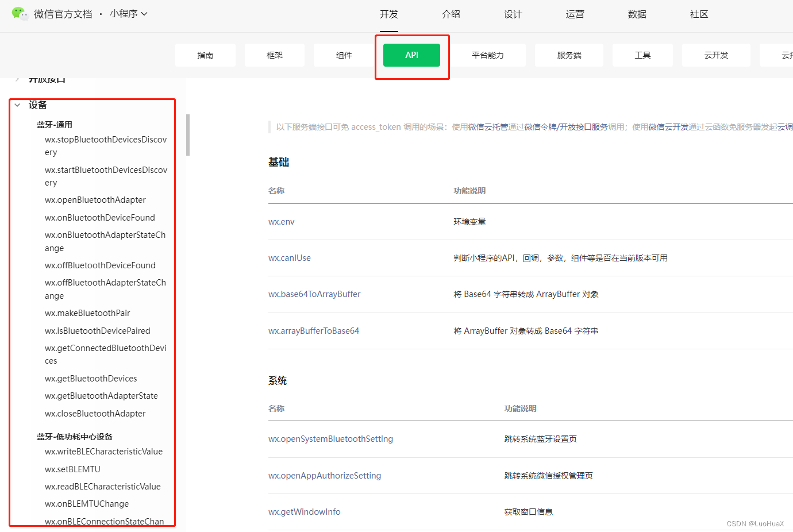Open wx.offBluetoothAdapterStateChange sidebar entry
The image size is (793, 532).
(105, 289)
